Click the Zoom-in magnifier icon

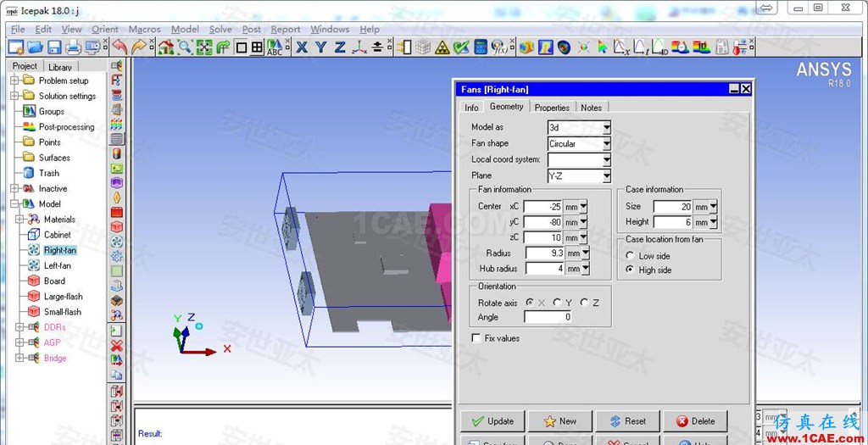click(185, 47)
